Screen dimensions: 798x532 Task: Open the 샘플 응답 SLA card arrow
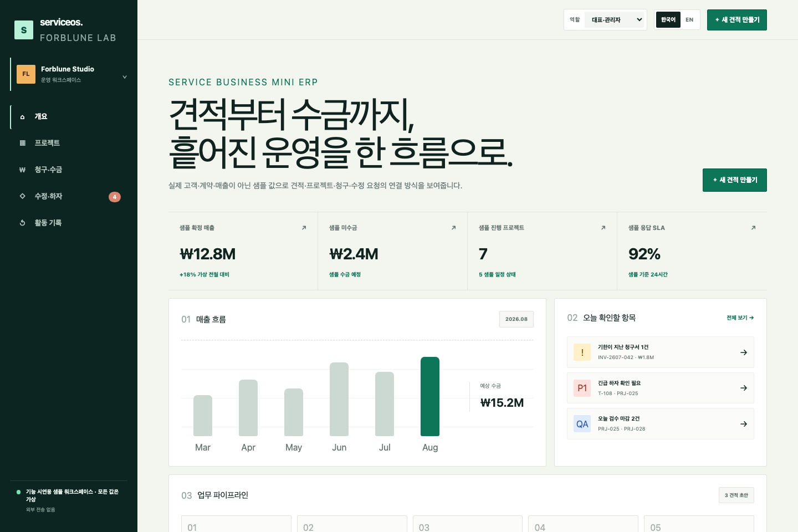pos(753,228)
